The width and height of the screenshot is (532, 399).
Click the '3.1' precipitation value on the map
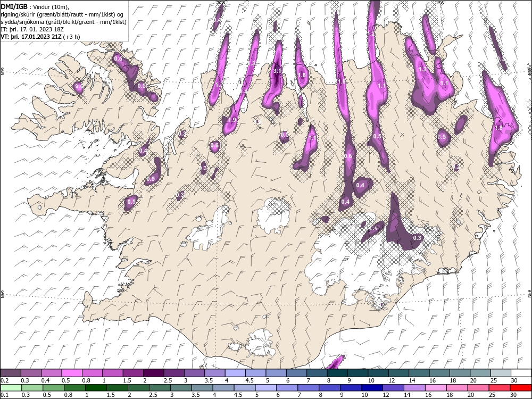tap(278, 71)
